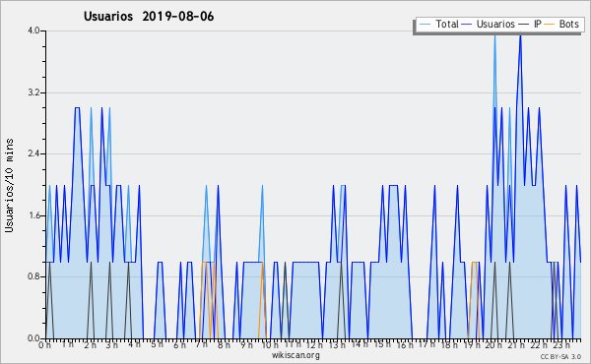Screen dimensions: 591x364
Task: Click the y-axis value 0.0
Action: point(33,338)
